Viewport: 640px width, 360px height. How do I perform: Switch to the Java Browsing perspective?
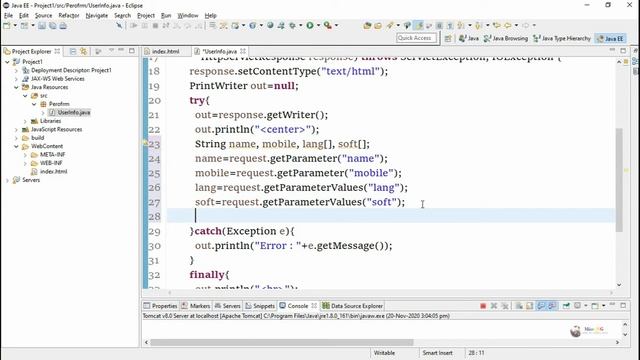click(x=506, y=38)
